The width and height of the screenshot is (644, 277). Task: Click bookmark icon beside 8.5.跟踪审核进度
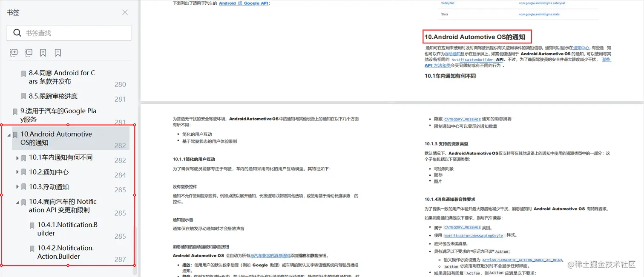(x=24, y=96)
